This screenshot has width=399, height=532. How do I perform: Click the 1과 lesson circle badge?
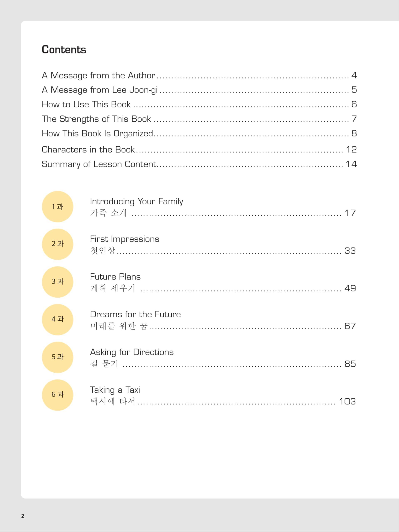58,207
